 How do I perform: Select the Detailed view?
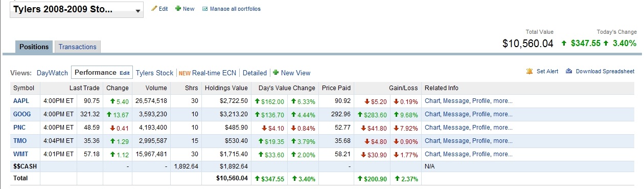tap(255, 73)
